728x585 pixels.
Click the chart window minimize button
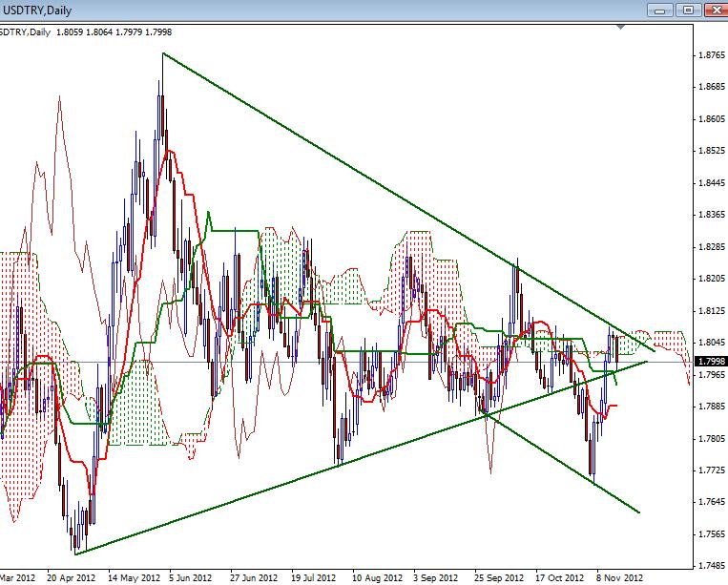pyautogui.click(x=659, y=10)
